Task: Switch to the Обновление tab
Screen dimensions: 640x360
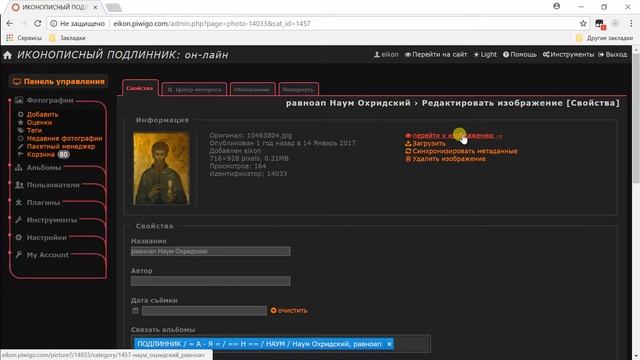Action: coord(252,89)
